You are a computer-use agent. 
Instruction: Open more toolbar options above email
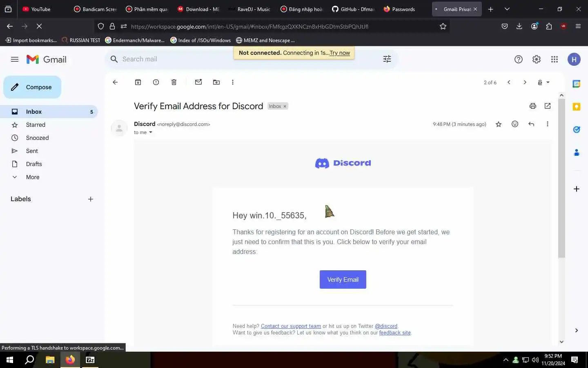coord(233,82)
